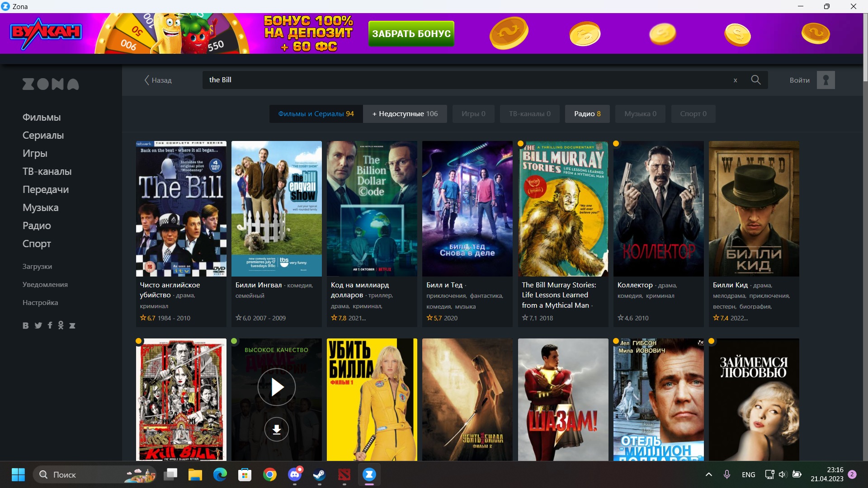Open Сериалы in the sidebar menu
The width and height of the screenshot is (868, 488).
click(x=43, y=135)
